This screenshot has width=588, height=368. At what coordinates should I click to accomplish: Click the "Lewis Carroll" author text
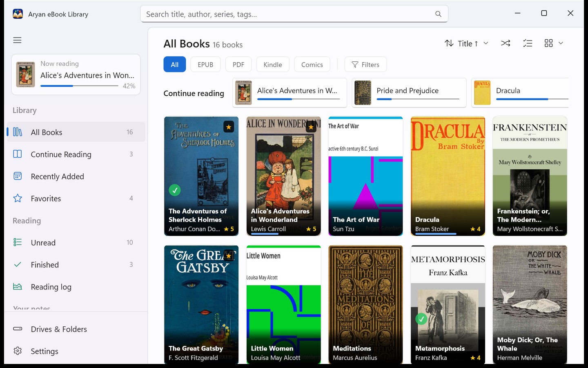point(268,229)
